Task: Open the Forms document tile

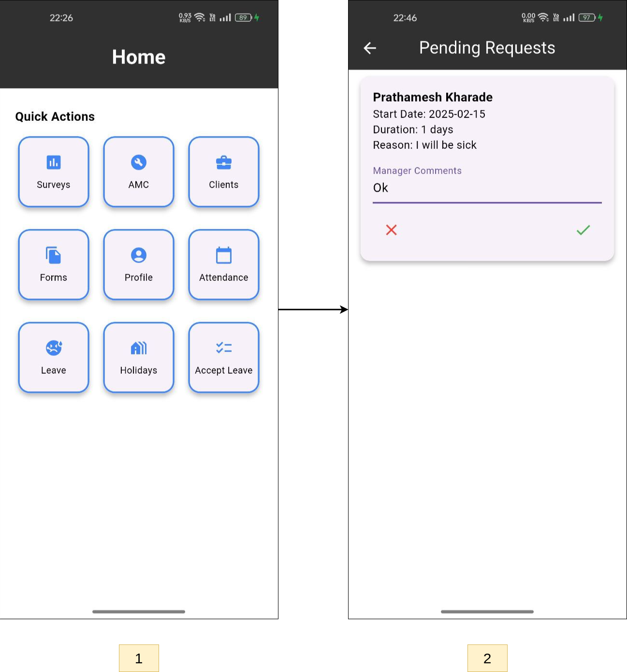Action: [54, 264]
